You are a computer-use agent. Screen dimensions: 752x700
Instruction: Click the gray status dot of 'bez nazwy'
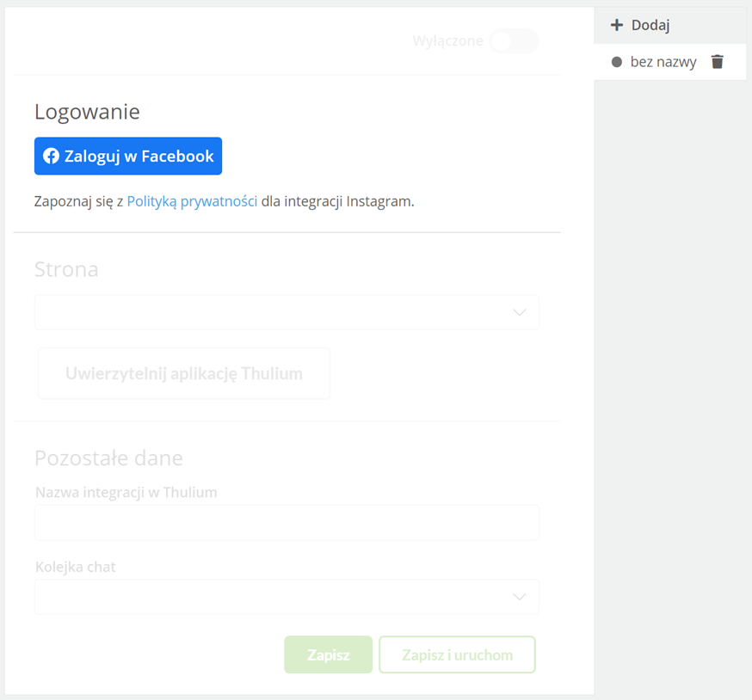point(617,62)
